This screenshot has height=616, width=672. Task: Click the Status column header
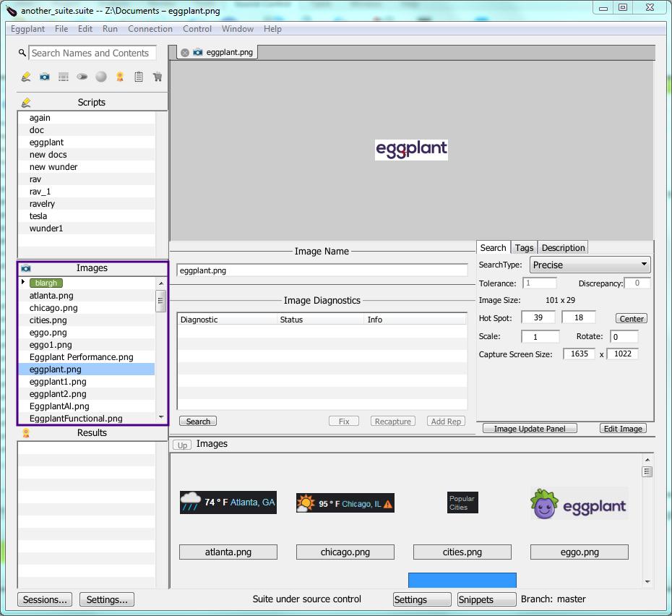[x=320, y=320]
